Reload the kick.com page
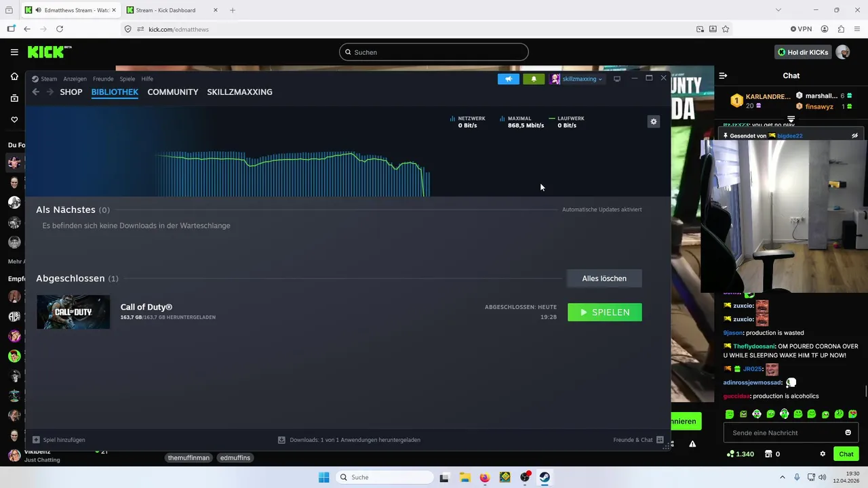The image size is (868, 488). (x=60, y=29)
